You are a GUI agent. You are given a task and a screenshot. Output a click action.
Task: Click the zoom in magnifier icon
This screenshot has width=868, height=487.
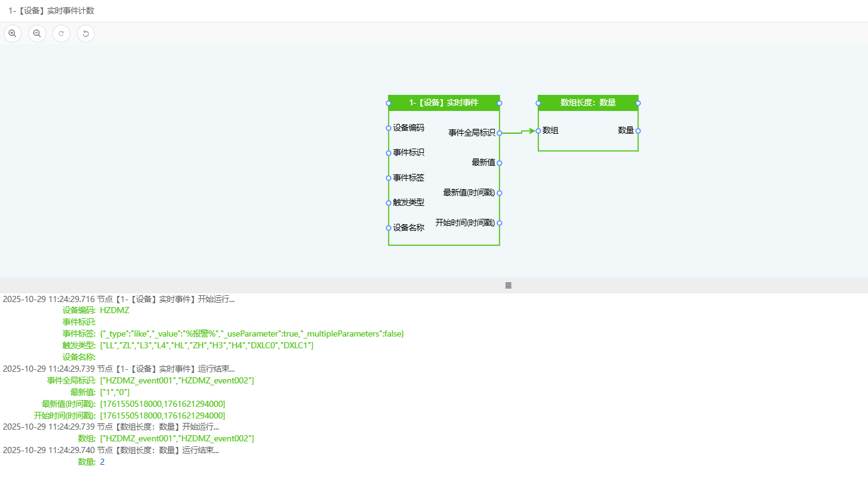12,33
